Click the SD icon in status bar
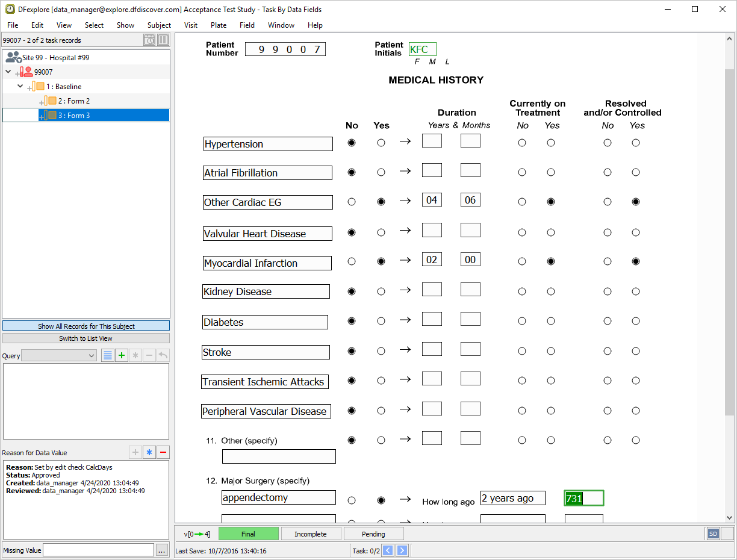 [714, 534]
